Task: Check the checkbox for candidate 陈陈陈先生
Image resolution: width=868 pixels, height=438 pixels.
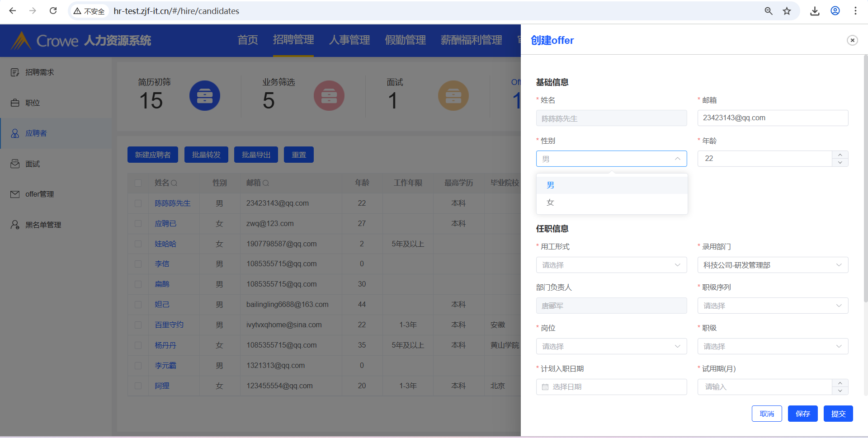Action: pos(138,203)
